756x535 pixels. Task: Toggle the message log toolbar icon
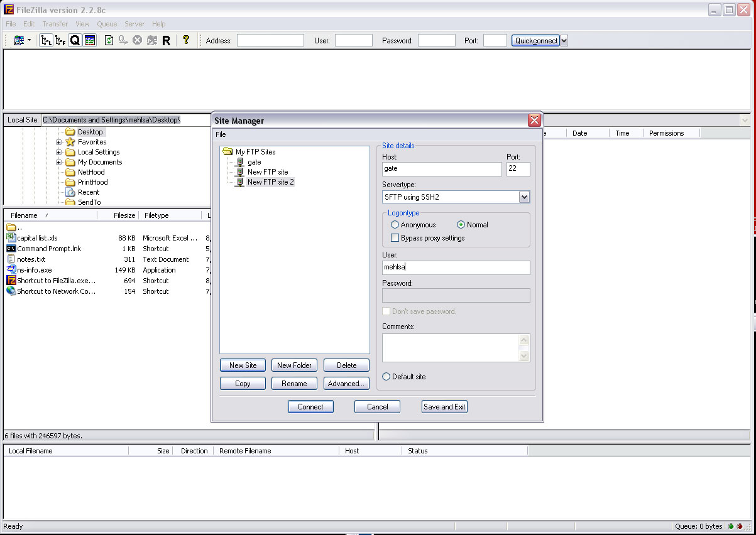tap(90, 40)
